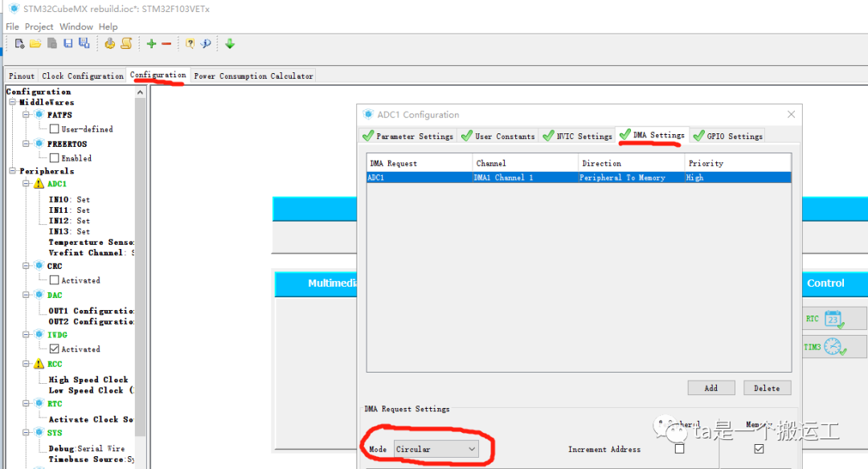This screenshot has height=469, width=868.
Task: Switch to the Clock Configuration tab
Action: 83,75
